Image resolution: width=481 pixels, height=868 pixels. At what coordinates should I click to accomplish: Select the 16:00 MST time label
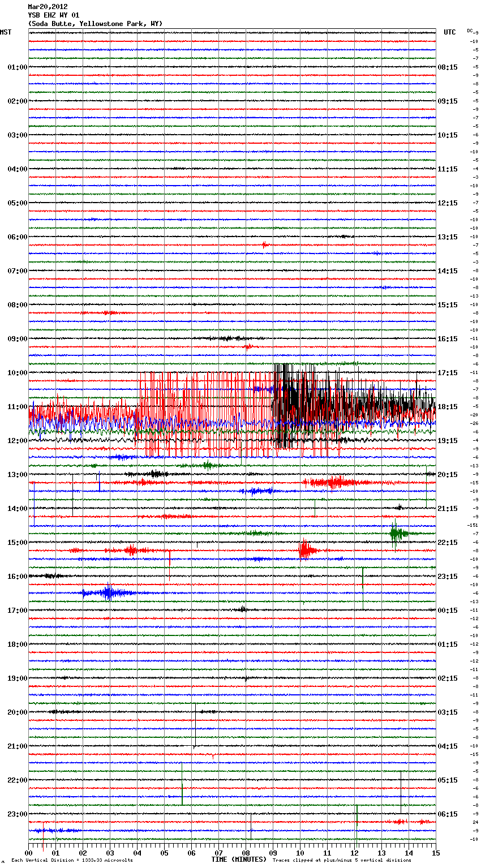point(18,577)
